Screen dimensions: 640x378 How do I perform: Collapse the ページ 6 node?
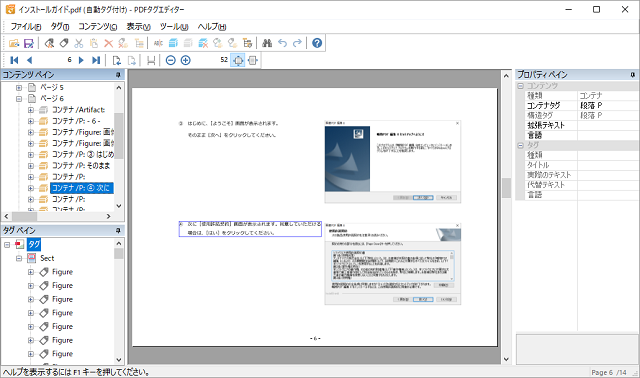(19, 98)
